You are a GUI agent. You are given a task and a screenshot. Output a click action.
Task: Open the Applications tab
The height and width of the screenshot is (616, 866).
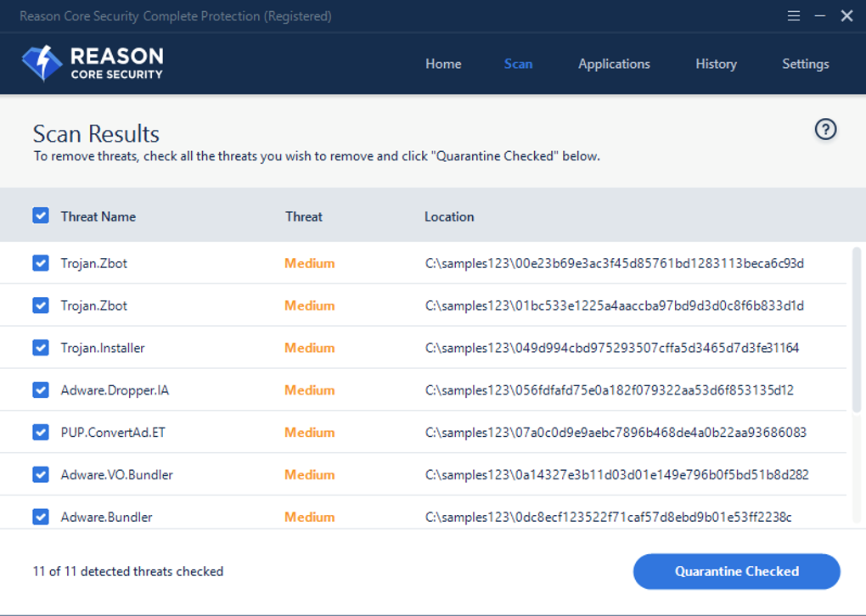[614, 64]
